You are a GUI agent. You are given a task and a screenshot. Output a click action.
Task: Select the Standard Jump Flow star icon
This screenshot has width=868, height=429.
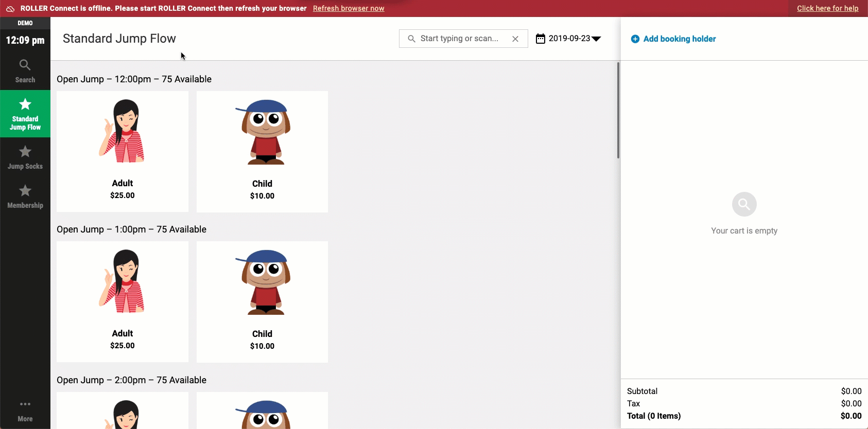tap(25, 105)
